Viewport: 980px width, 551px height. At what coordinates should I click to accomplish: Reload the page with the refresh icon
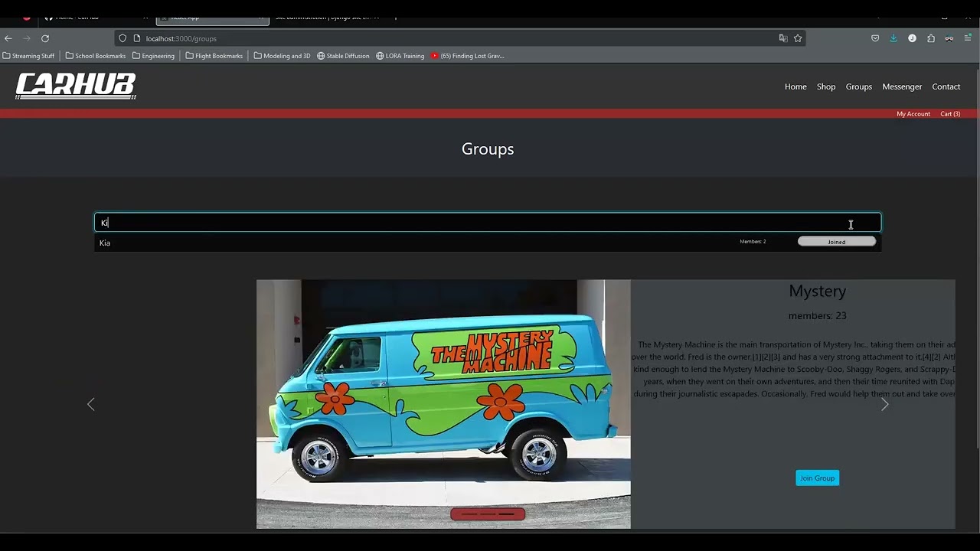pos(45,38)
